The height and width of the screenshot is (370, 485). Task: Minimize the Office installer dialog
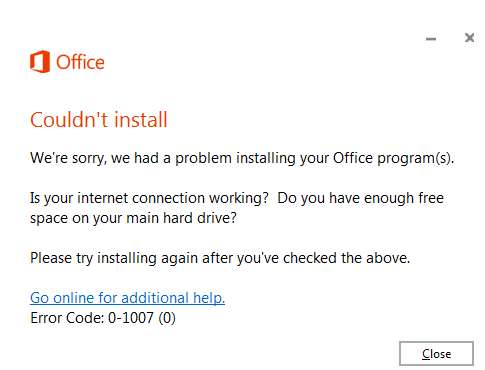coord(431,39)
